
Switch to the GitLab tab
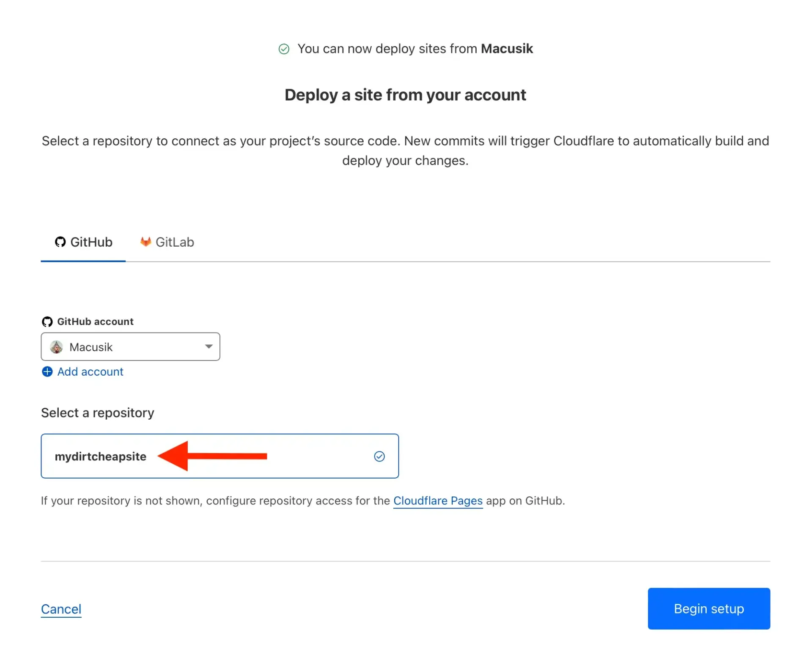167,242
